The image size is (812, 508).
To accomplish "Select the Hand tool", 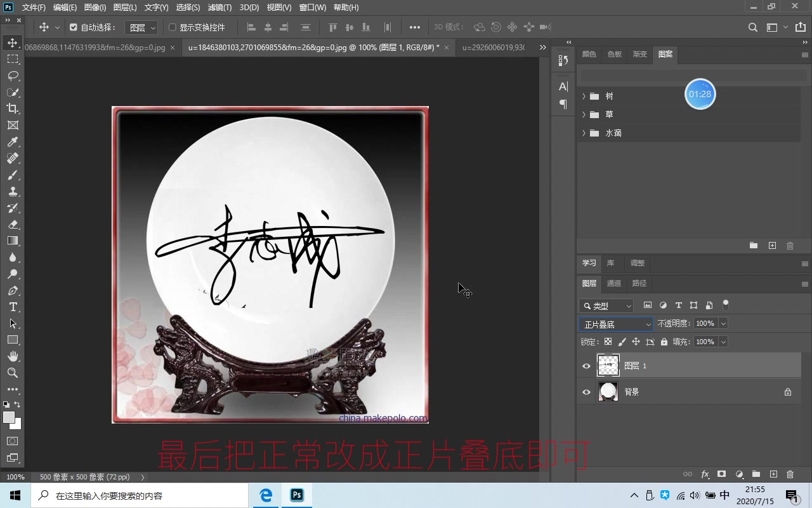I will point(13,356).
